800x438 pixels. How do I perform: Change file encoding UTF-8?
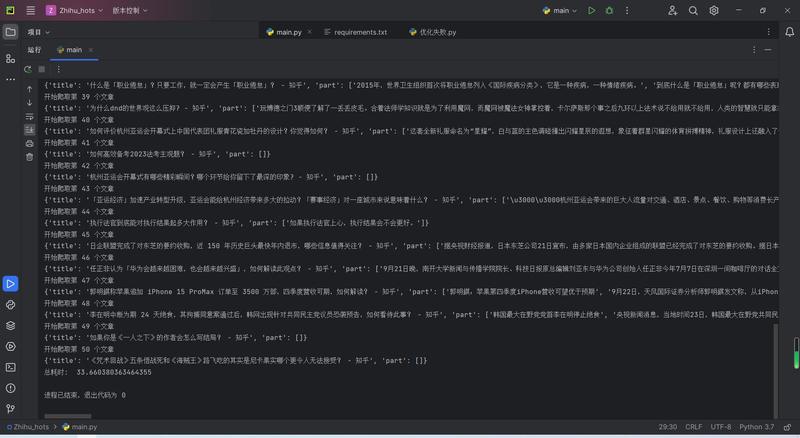720,427
